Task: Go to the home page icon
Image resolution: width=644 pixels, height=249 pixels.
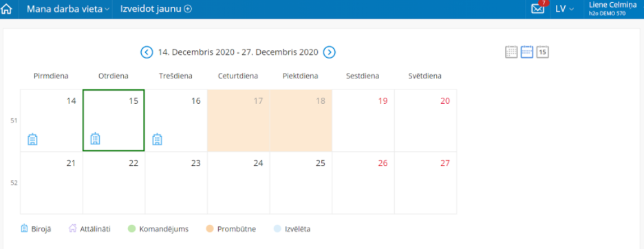Action: click(7, 9)
